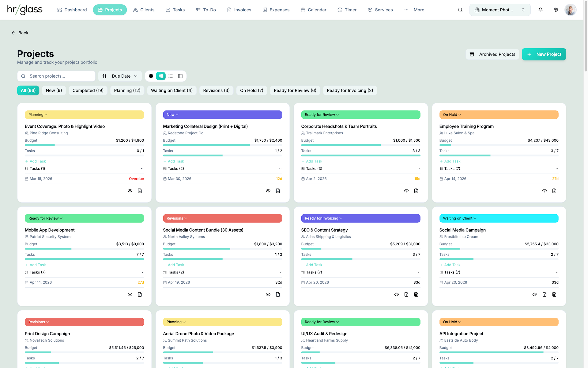Change Revisions status on Social Media Content Bundle
588x368 pixels.
pos(222,218)
